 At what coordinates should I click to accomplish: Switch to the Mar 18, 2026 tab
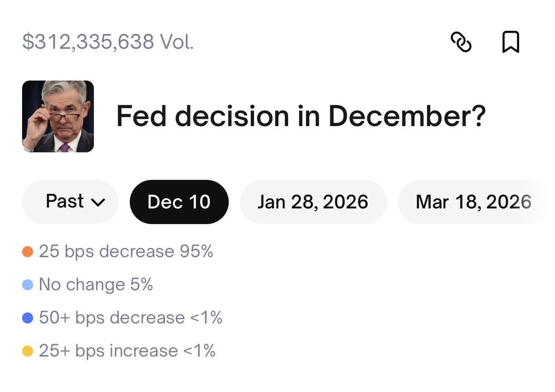[x=473, y=202]
